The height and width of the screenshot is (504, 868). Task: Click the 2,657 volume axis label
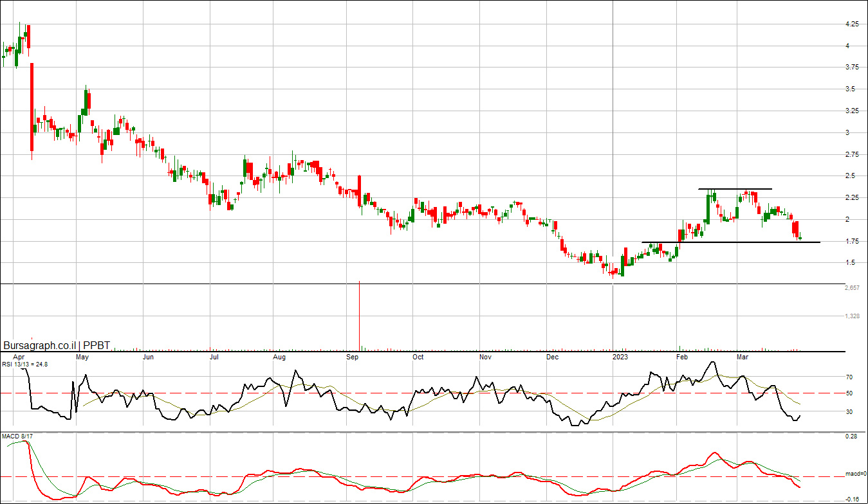tap(852, 288)
